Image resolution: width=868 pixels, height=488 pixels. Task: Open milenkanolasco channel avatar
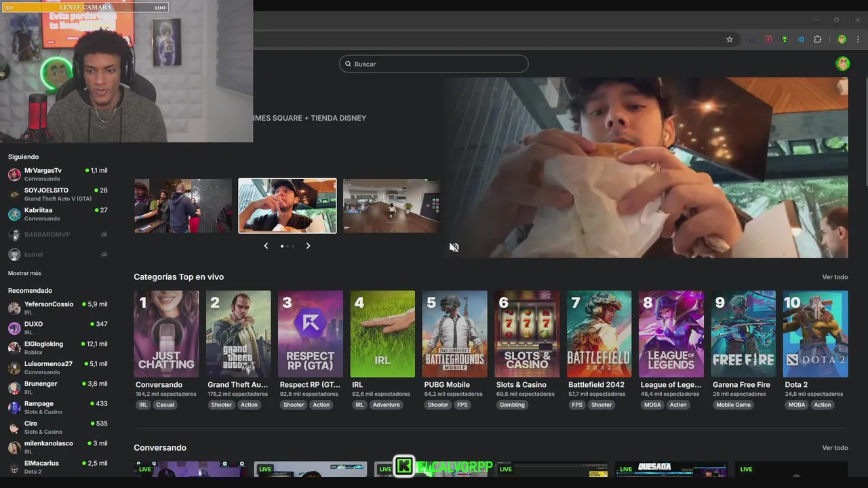(x=14, y=447)
